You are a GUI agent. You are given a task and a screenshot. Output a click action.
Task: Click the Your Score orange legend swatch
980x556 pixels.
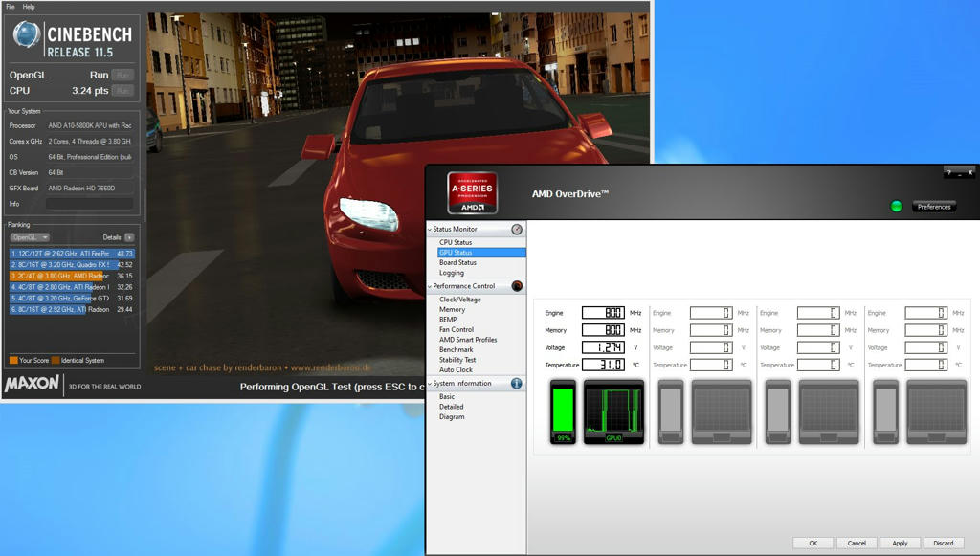pos(13,361)
